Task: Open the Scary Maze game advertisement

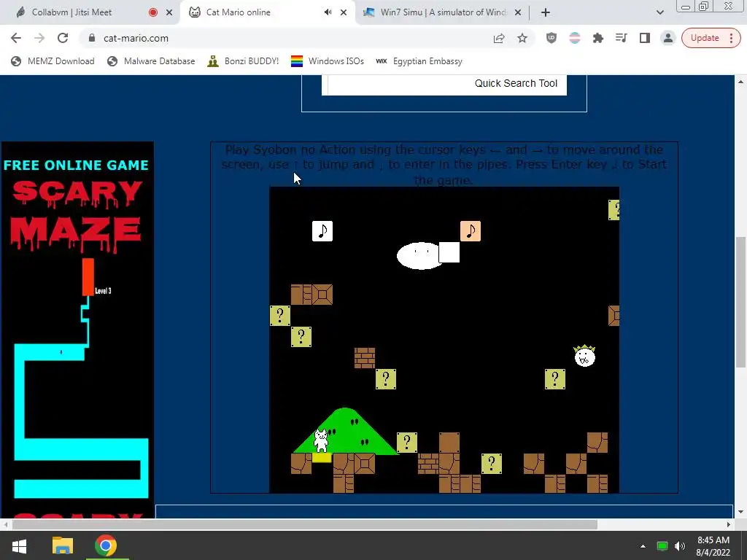Action: (77, 329)
